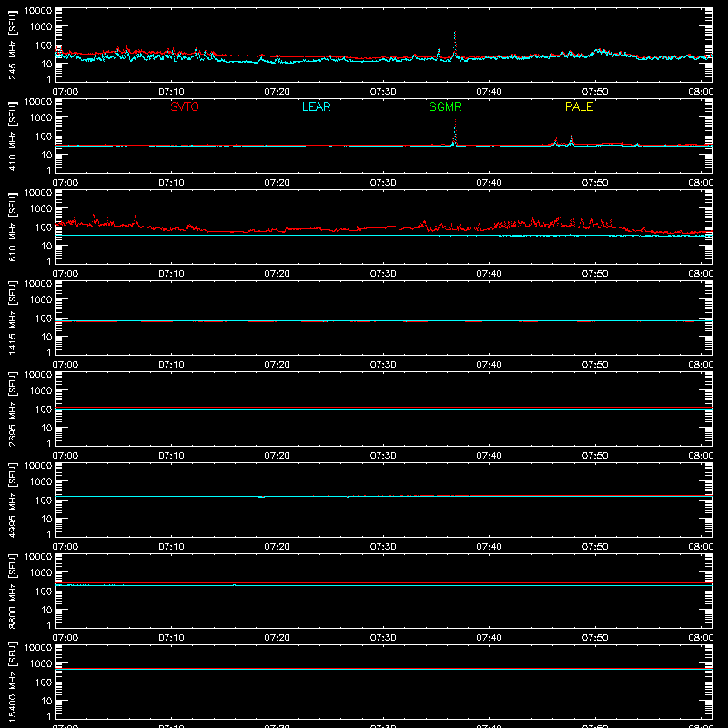Click the 07:35 small spike in 245 MHz plot
This screenshot has width=728, height=728.
pyautogui.click(x=439, y=53)
